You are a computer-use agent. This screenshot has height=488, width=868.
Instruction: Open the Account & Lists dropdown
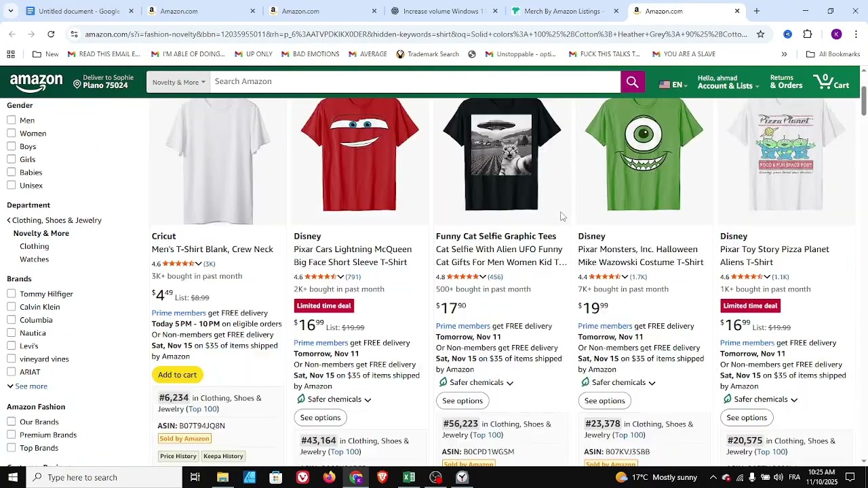(729, 82)
